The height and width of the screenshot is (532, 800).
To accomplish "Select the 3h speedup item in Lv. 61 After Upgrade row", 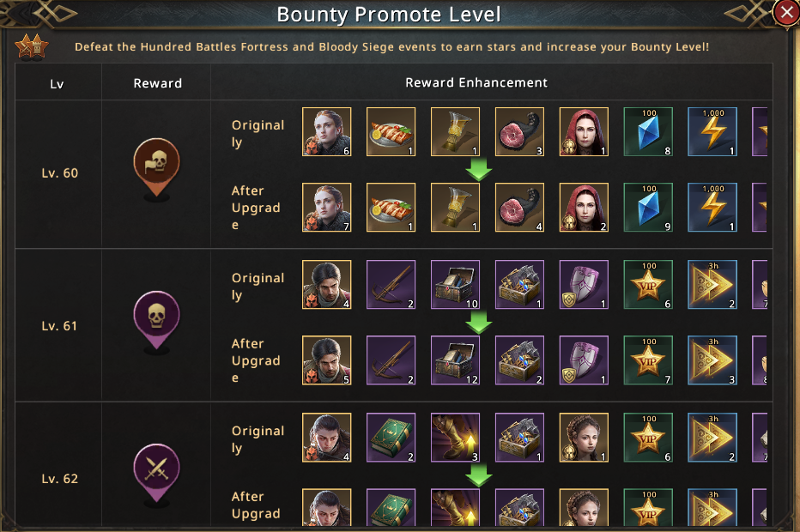I will [712, 360].
